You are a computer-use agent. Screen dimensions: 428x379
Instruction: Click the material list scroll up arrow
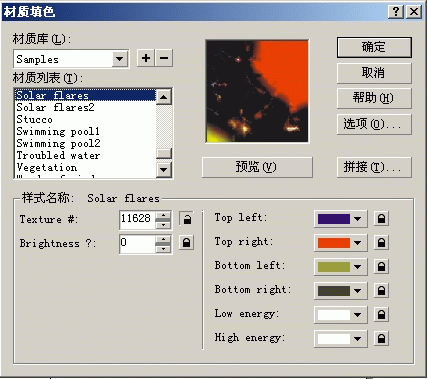coord(164,97)
